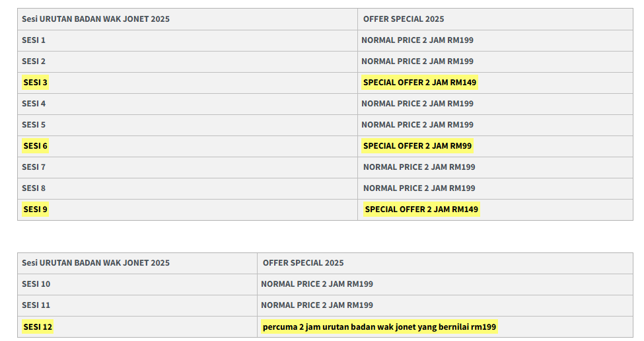644x341 pixels.
Task: Click the SESI 5 row label
Action: (34, 125)
